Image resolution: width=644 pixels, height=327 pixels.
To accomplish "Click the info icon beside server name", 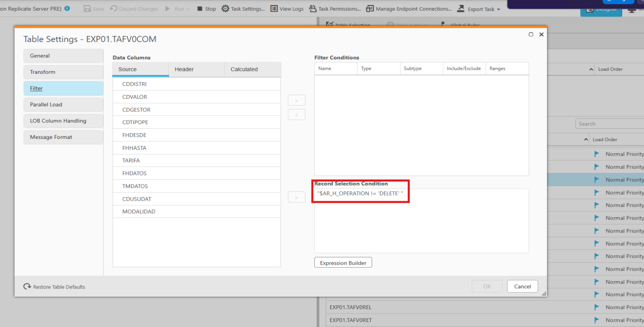I will tap(67, 8).
